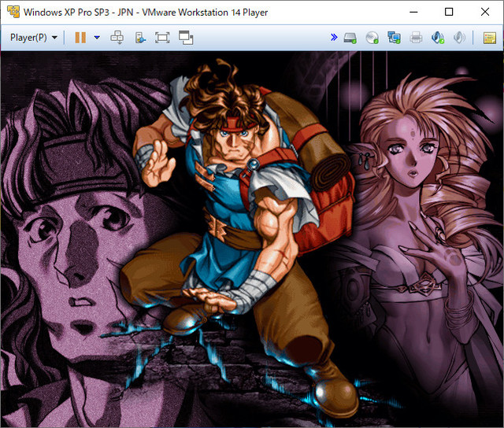
Task: Click inside the guest display game artwork
Action: [x=252, y=239]
